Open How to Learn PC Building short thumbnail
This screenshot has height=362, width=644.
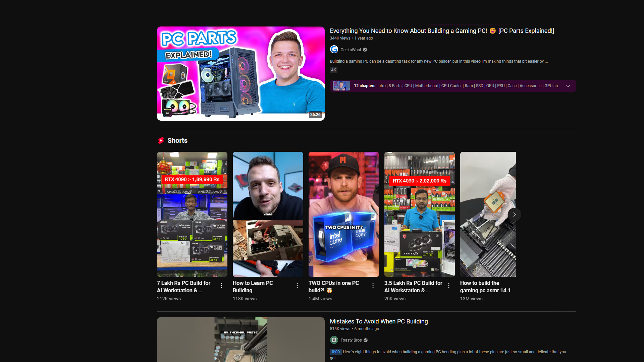coord(268,214)
